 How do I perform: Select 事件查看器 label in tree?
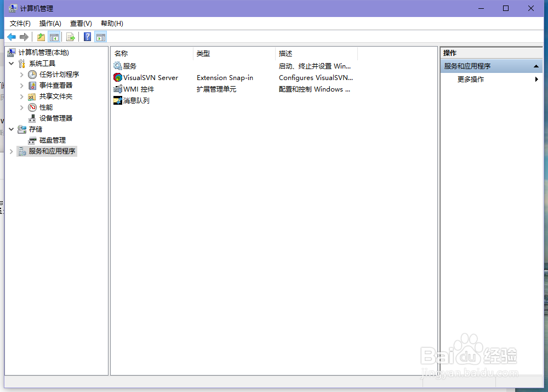pos(56,86)
